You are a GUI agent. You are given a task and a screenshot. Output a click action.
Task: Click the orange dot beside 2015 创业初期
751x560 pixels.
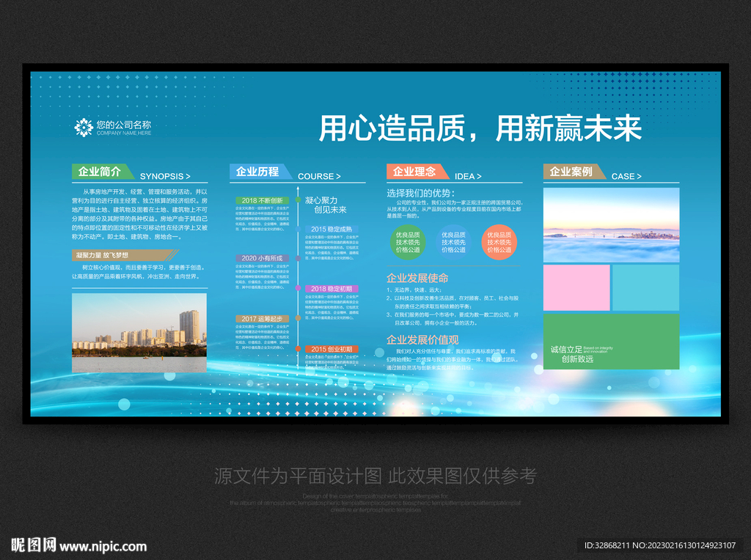pyautogui.click(x=298, y=348)
